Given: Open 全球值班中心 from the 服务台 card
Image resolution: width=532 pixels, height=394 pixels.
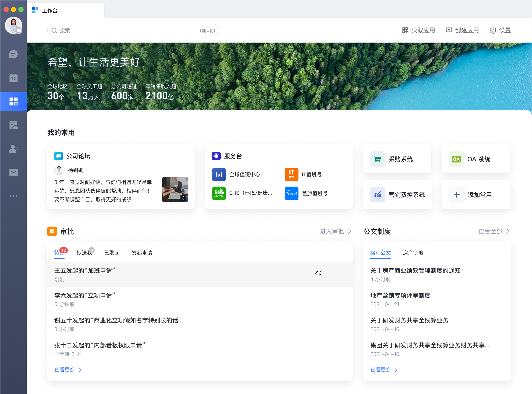Looking at the screenshot, I should [x=218, y=174].
